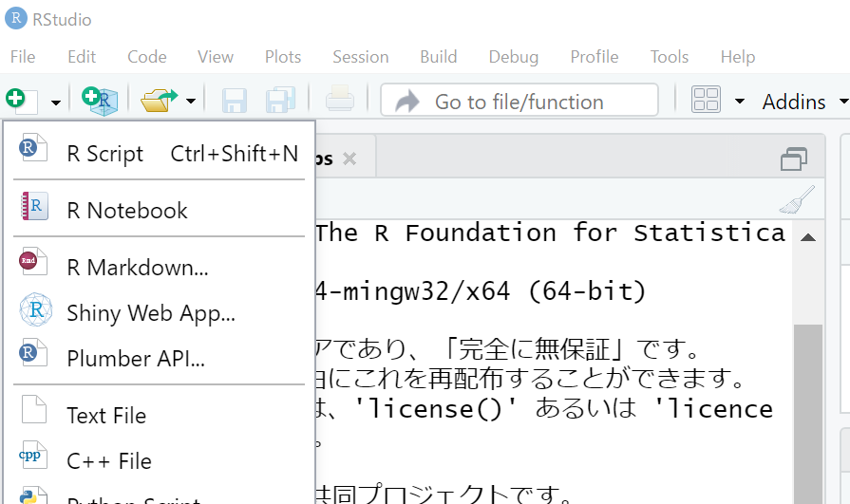Image resolution: width=850 pixels, height=504 pixels.
Task: Click the New File plus icon
Action: point(21,101)
